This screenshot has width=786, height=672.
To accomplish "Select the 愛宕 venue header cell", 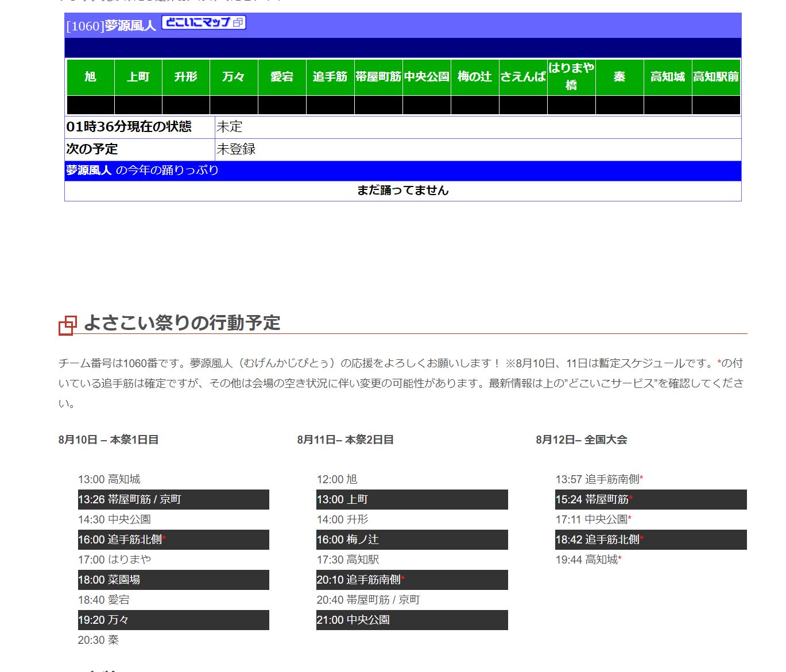I will 282,77.
